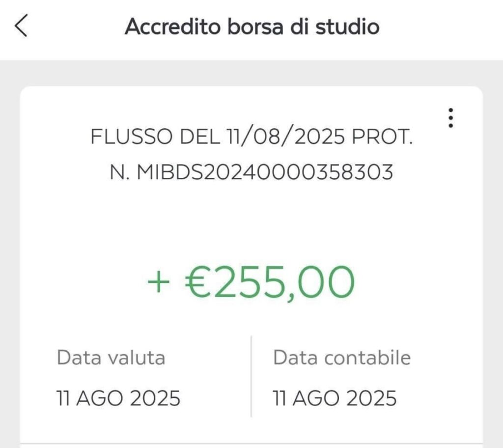503x448 pixels.
Task: Tap the date under Data contabile
Action: [x=335, y=398]
